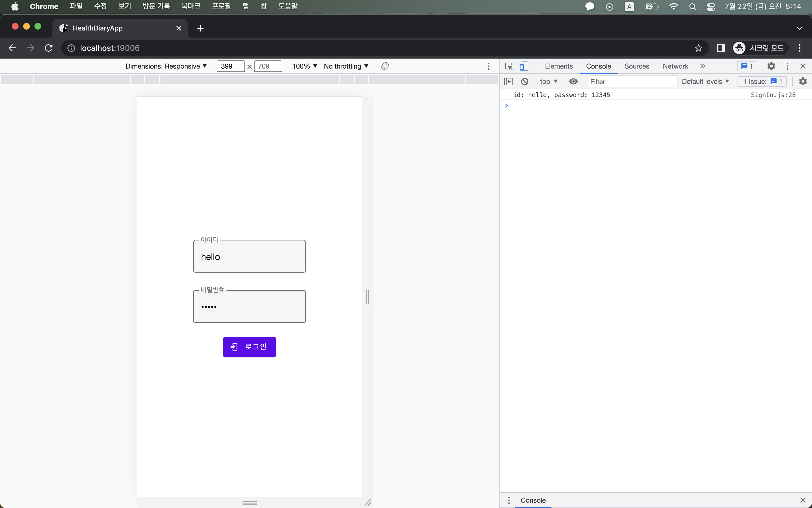Open the 파일 menu
Image resolution: width=812 pixels, height=508 pixels.
coord(76,6)
